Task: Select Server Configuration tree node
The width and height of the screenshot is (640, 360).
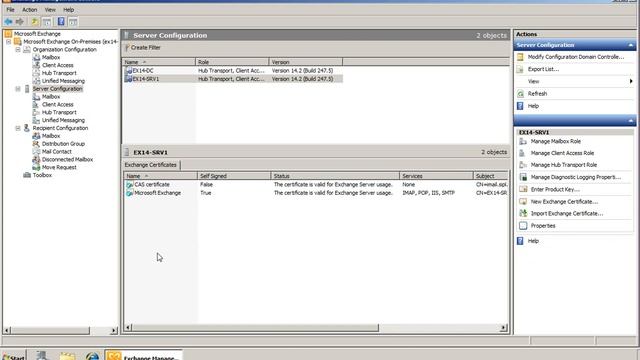Action: 57,89
